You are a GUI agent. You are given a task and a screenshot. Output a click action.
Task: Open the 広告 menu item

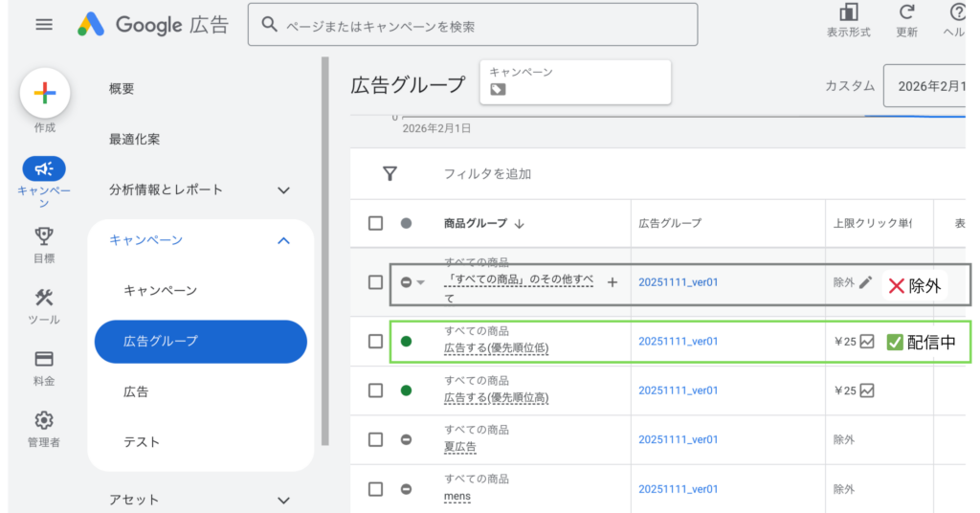pyautogui.click(x=136, y=391)
